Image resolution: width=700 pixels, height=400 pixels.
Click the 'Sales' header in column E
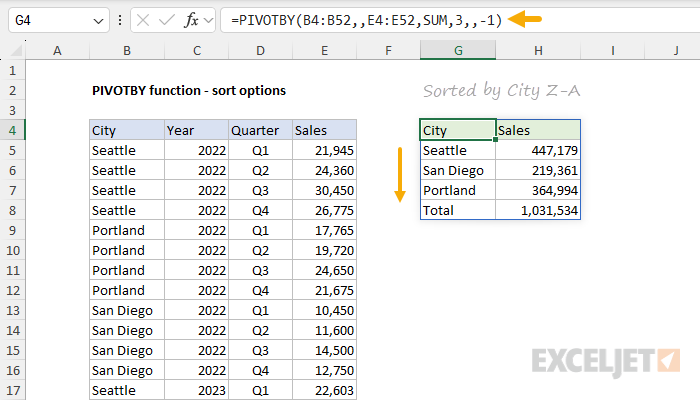click(324, 130)
